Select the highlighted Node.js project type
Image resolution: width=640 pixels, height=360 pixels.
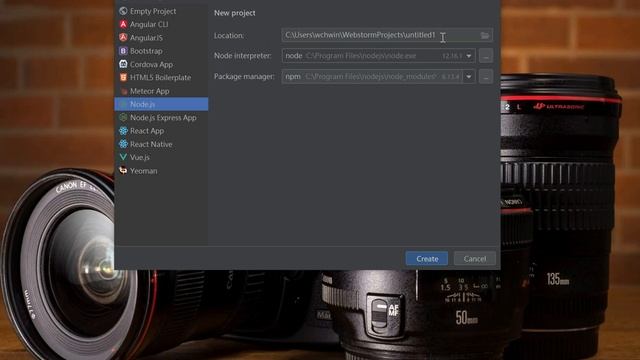click(x=161, y=104)
